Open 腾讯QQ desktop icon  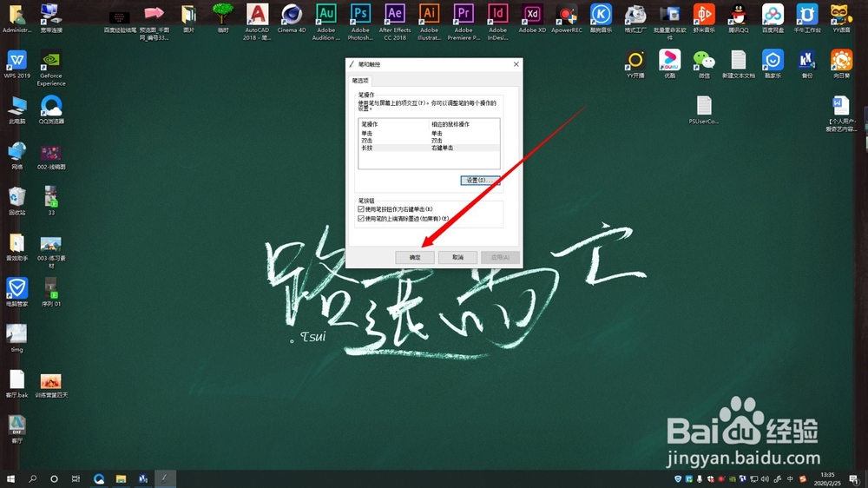pos(738,18)
